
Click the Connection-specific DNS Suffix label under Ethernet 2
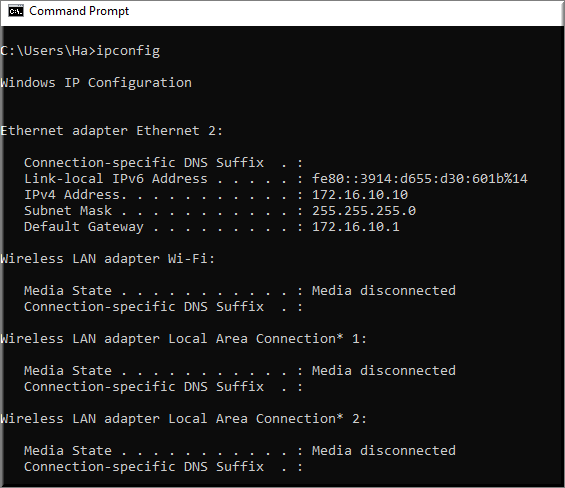click(144, 163)
